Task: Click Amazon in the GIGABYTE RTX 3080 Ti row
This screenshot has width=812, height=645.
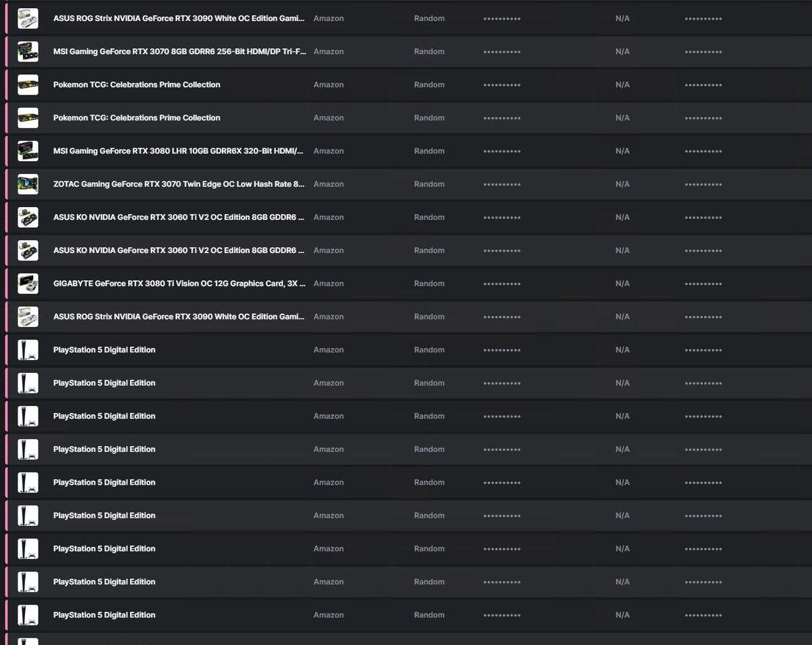Action: pyautogui.click(x=329, y=284)
